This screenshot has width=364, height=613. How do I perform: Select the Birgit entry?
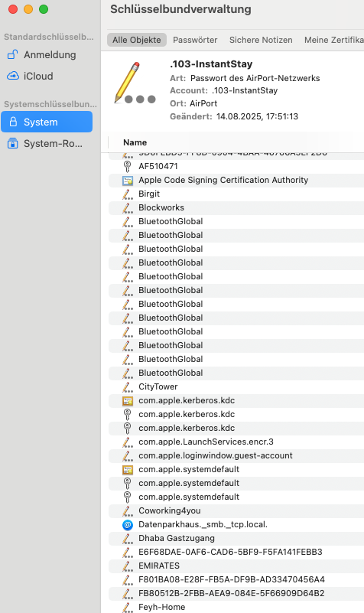pyautogui.click(x=236, y=194)
